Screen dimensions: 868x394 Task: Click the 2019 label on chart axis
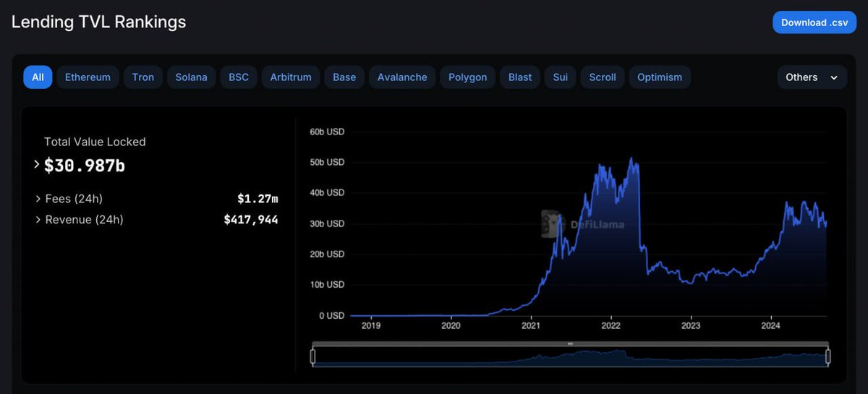(x=370, y=325)
